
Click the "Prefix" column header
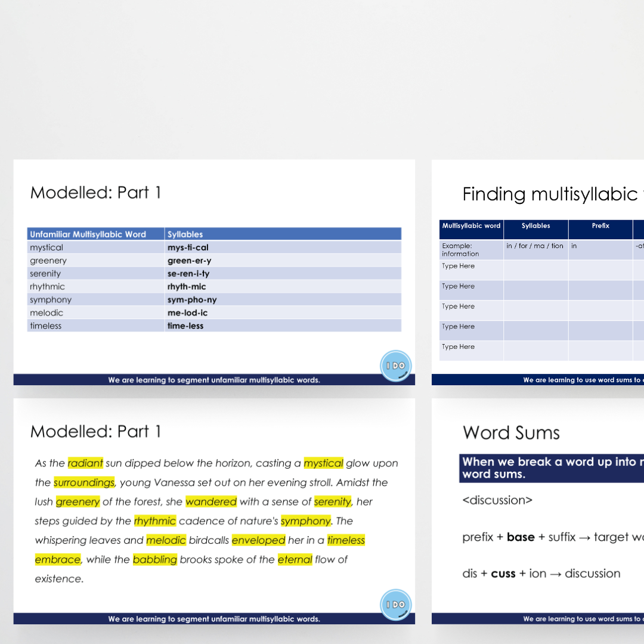[x=600, y=226]
